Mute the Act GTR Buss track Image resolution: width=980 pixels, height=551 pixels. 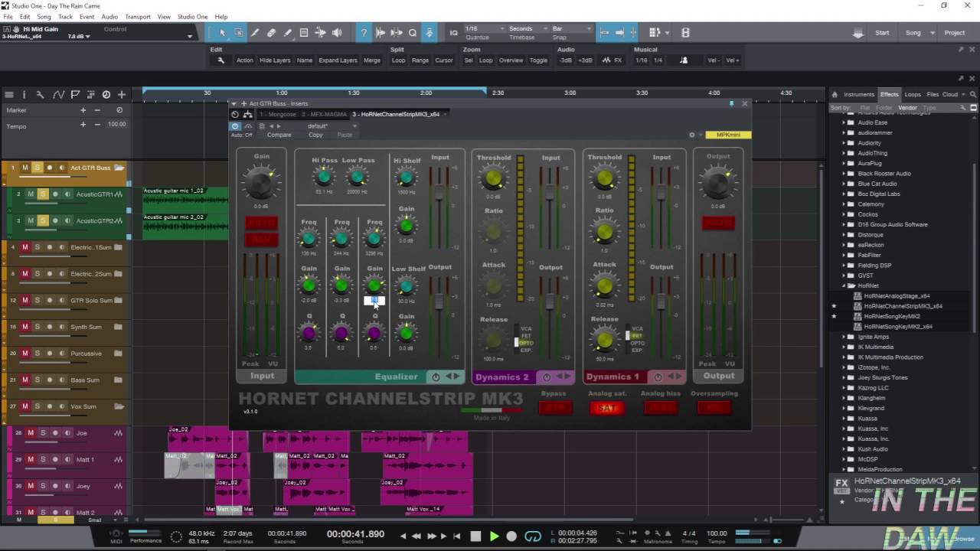click(x=24, y=168)
